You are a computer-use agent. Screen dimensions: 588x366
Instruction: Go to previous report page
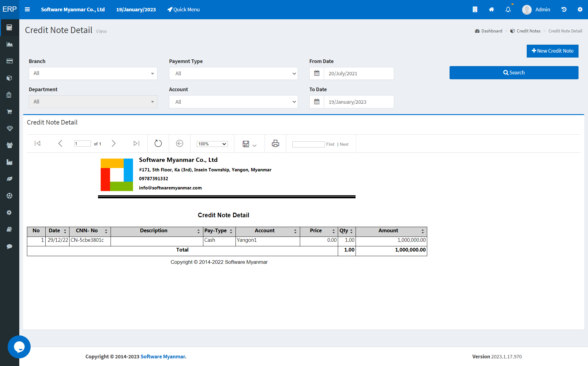tap(60, 144)
